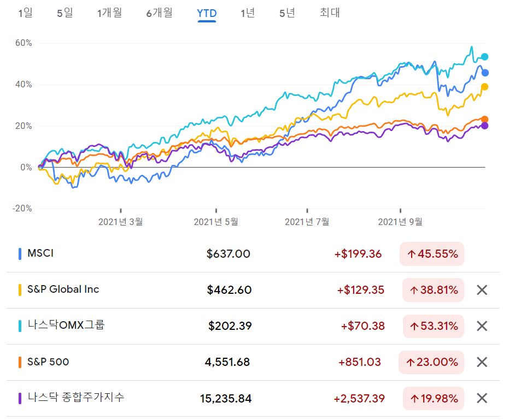Click the yellow endpoint dot on chart

(484, 87)
